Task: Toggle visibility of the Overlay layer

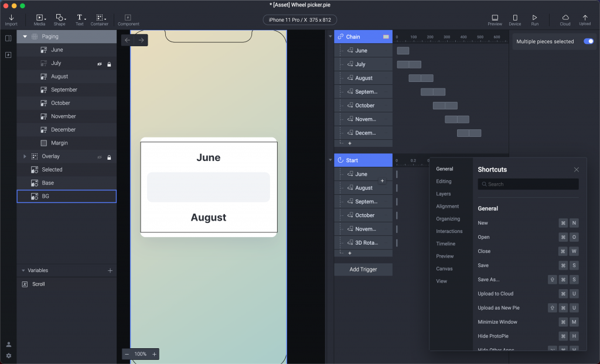Action: click(x=100, y=157)
